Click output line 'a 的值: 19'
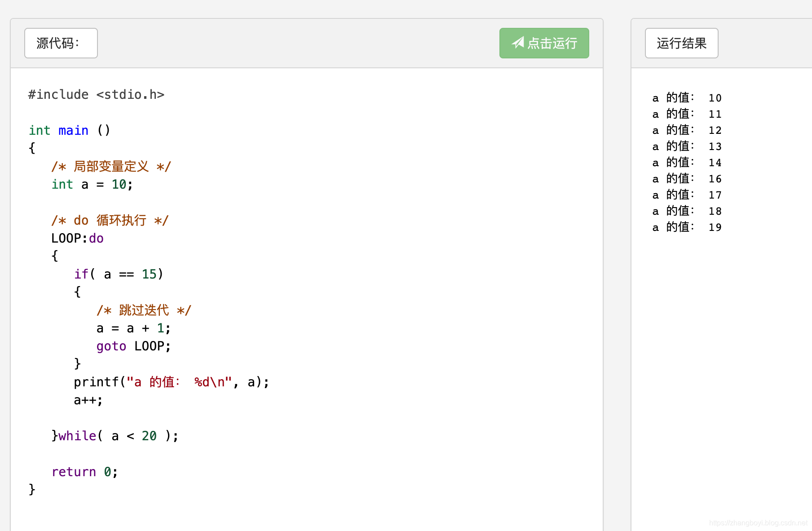This screenshot has width=812, height=531. tap(687, 227)
